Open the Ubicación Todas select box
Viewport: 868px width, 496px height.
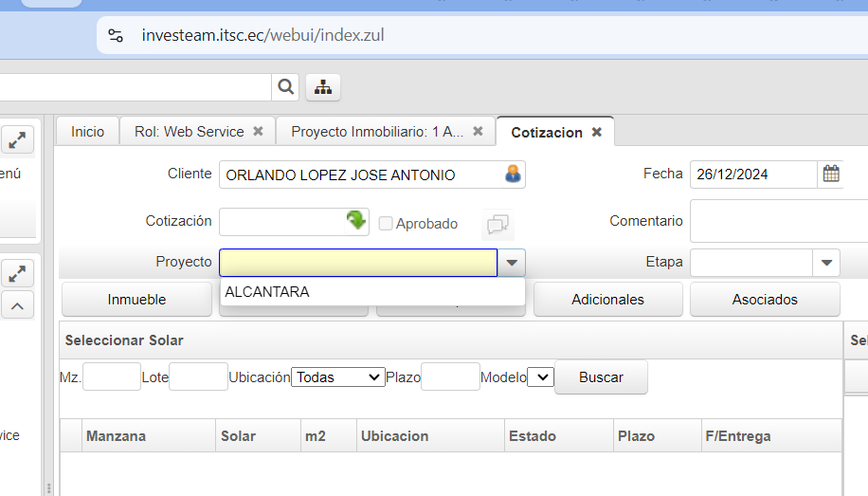[x=337, y=377]
